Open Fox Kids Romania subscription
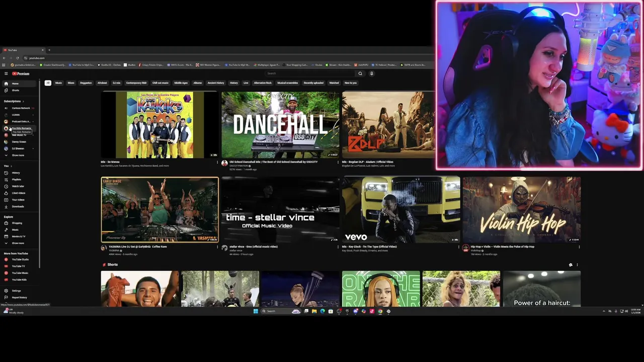Image resolution: width=644 pixels, height=362 pixels. point(20,128)
